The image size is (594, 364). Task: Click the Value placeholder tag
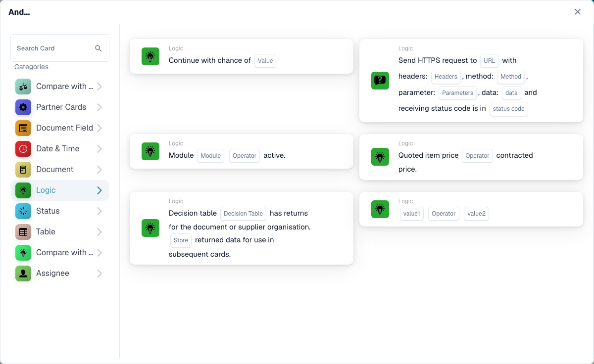265,61
